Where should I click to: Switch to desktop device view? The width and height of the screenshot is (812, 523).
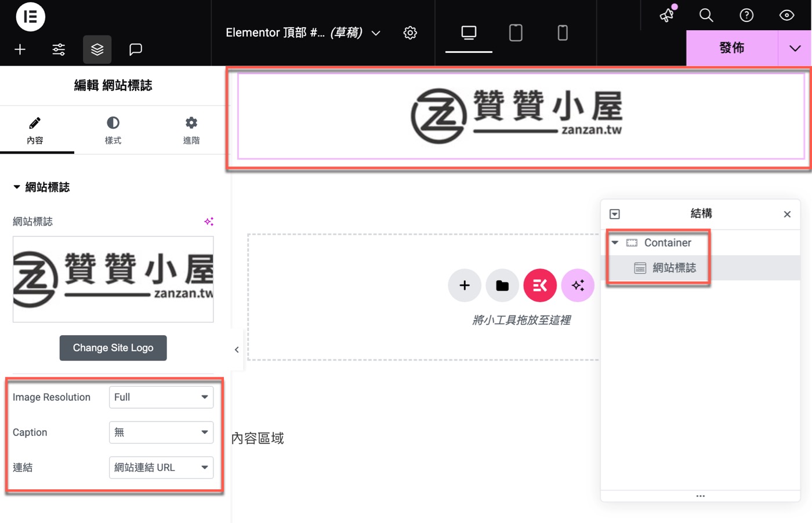pyautogui.click(x=469, y=32)
